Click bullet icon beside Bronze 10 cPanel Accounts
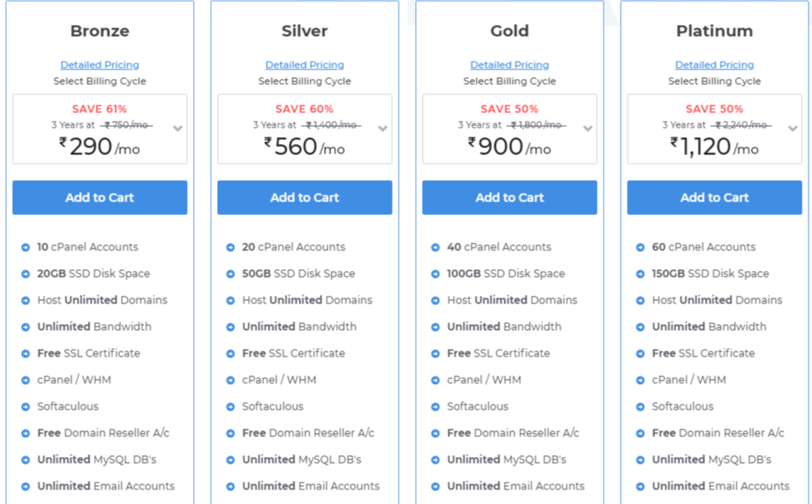This screenshot has height=504, width=812. [x=26, y=248]
